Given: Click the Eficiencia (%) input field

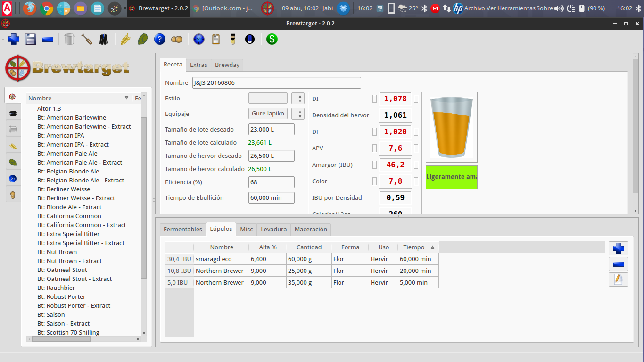Looking at the screenshot, I should (271, 182).
